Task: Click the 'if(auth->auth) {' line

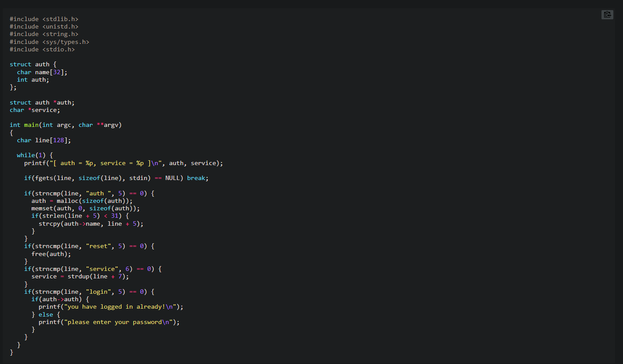Action: click(60, 299)
